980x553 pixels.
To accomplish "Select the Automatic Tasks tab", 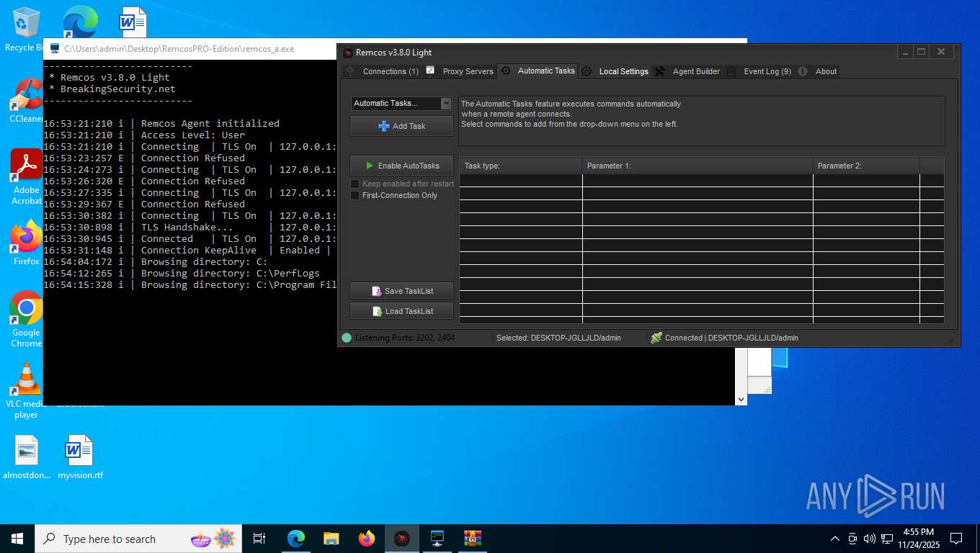I will pos(545,71).
